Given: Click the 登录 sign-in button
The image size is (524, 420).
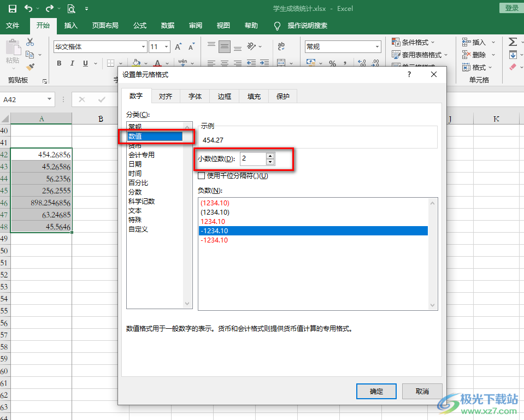Looking at the screenshot, I should tap(511, 8).
